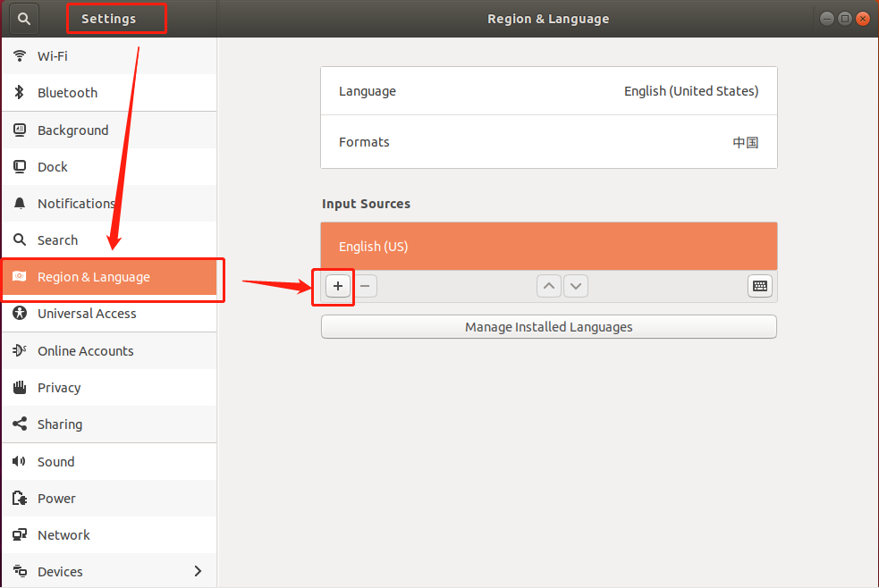Change Language English (United States) row
Screen dimensions: 879x588
(x=549, y=91)
